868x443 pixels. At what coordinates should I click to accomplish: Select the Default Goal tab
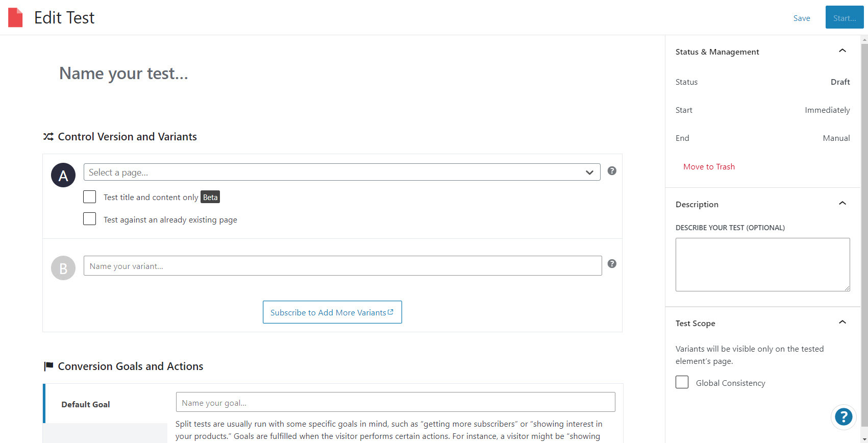click(x=86, y=404)
